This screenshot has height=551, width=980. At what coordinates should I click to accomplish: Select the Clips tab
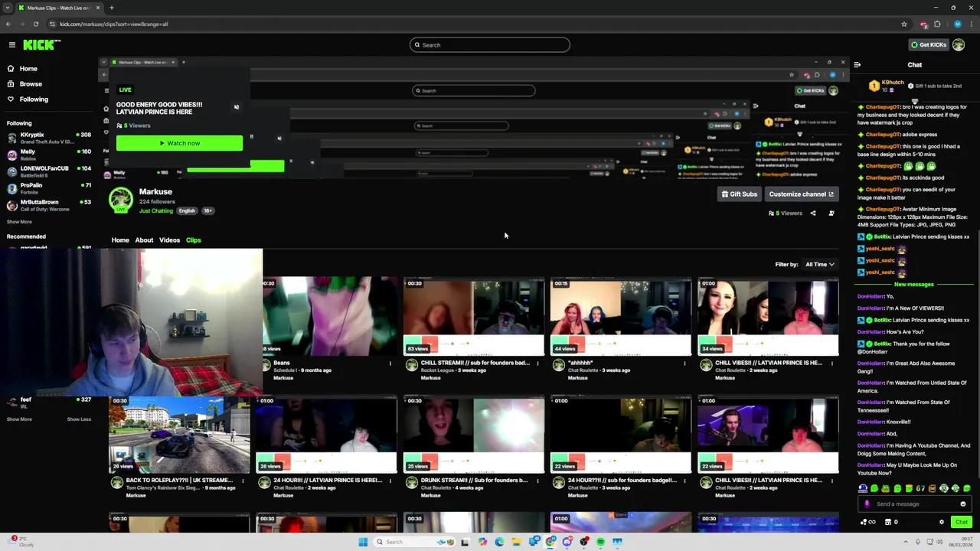(193, 240)
